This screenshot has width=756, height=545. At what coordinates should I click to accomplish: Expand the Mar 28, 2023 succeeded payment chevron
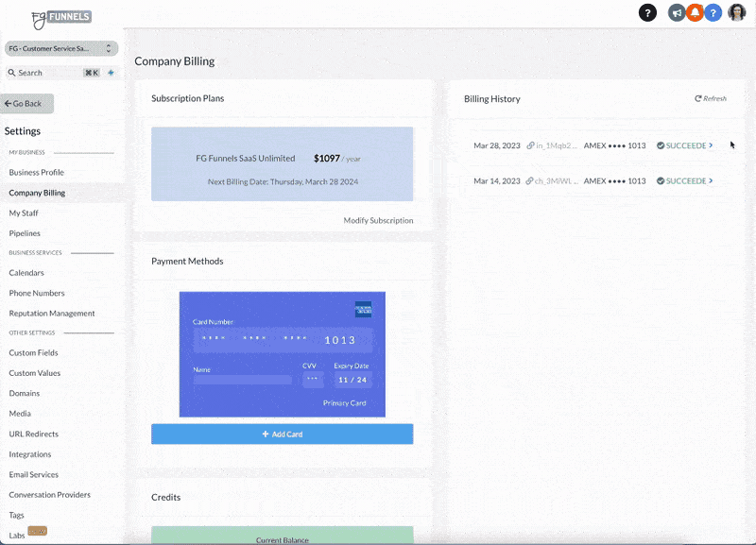coord(711,145)
